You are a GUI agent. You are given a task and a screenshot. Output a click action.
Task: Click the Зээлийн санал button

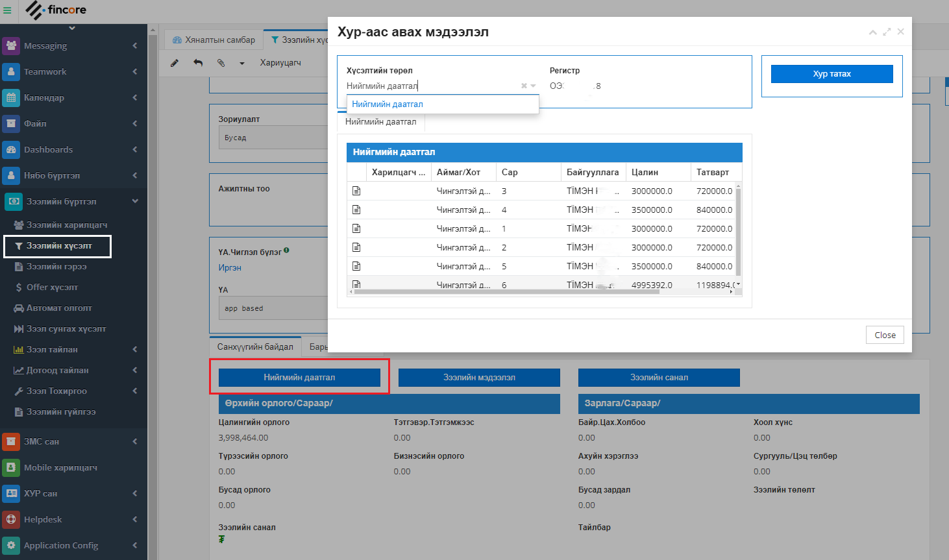(659, 377)
